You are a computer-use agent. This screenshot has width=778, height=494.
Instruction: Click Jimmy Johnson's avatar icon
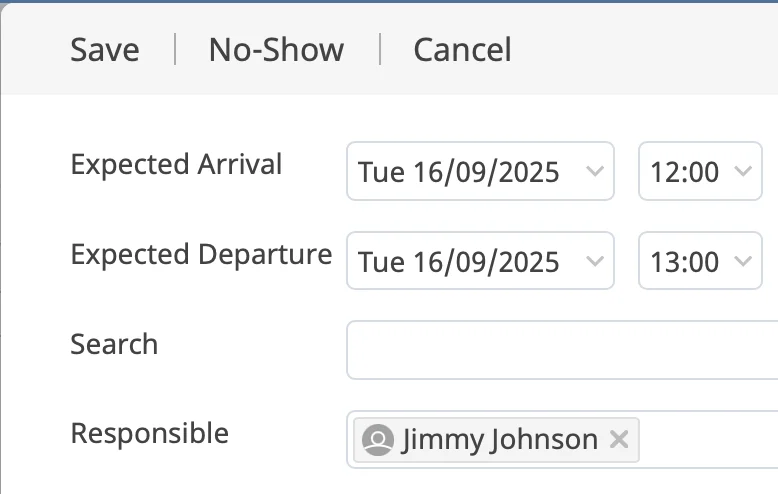pyautogui.click(x=378, y=440)
